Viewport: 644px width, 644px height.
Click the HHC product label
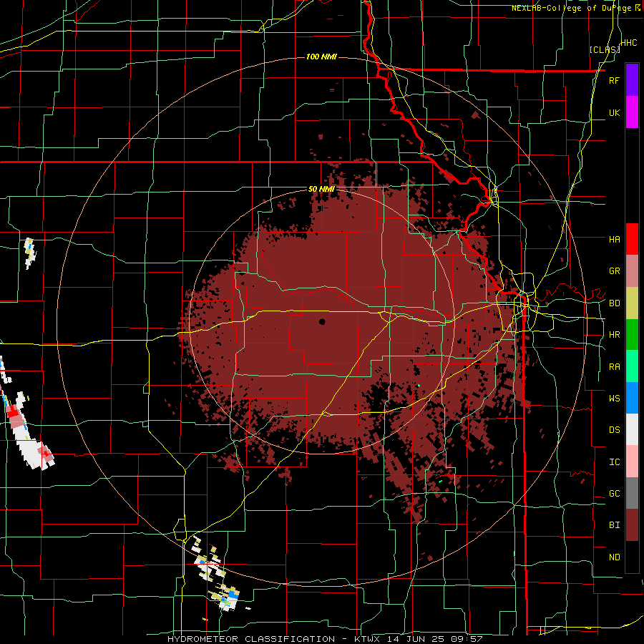pyautogui.click(x=629, y=43)
